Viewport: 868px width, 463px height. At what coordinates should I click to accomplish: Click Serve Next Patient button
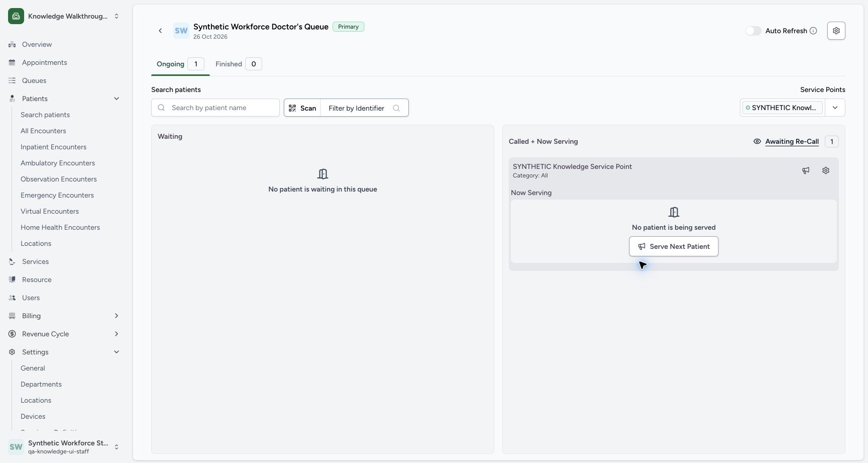674,246
